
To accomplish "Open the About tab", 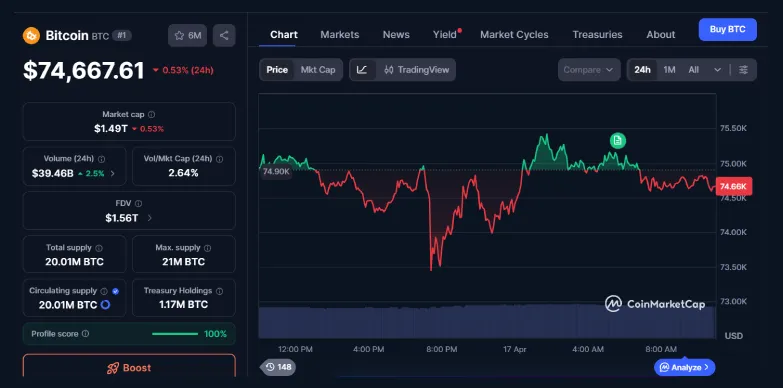I will pyautogui.click(x=661, y=34).
